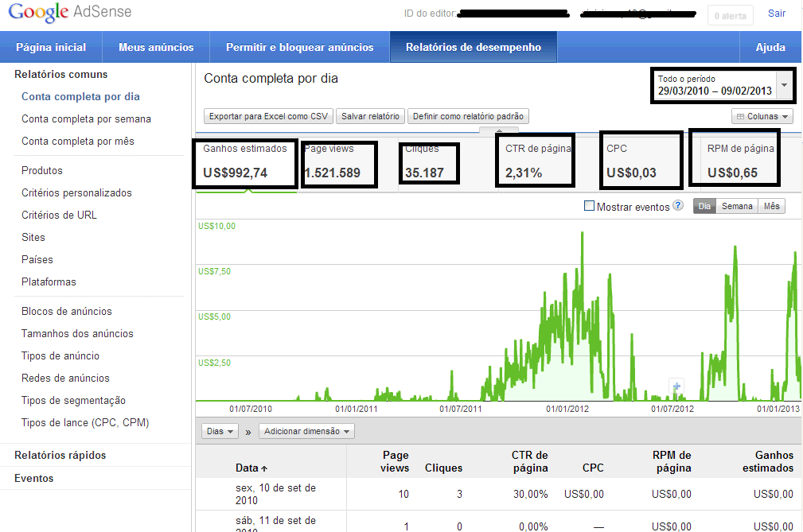The width and height of the screenshot is (803, 532).
Task: Expand the Relatórios rápidos section
Action: (x=60, y=456)
